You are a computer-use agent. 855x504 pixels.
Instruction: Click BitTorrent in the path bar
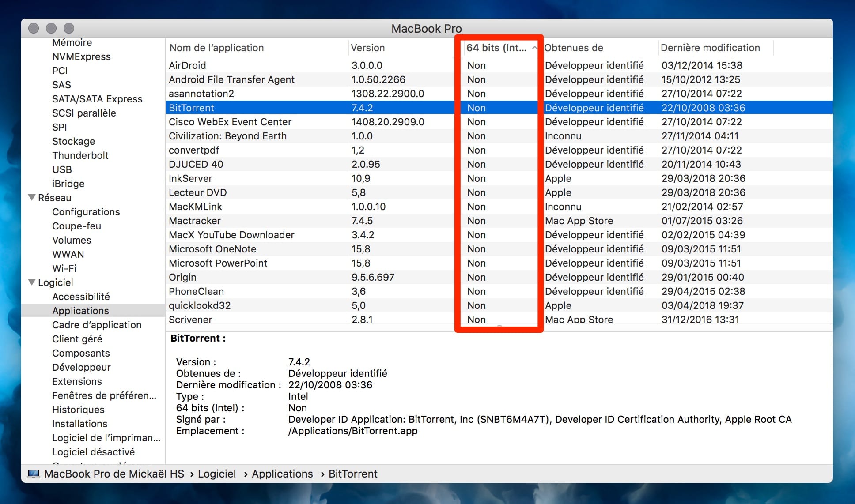[353, 474]
